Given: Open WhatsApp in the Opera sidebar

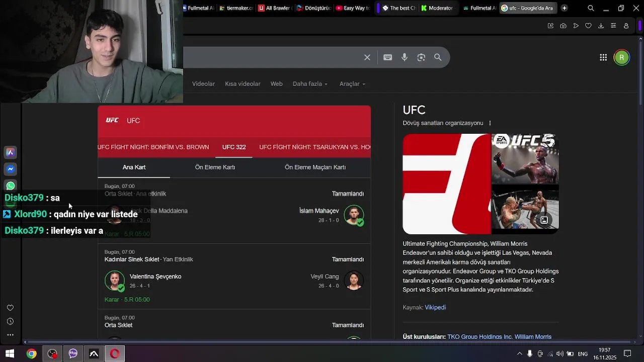Looking at the screenshot, I should (x=11, y=186).
